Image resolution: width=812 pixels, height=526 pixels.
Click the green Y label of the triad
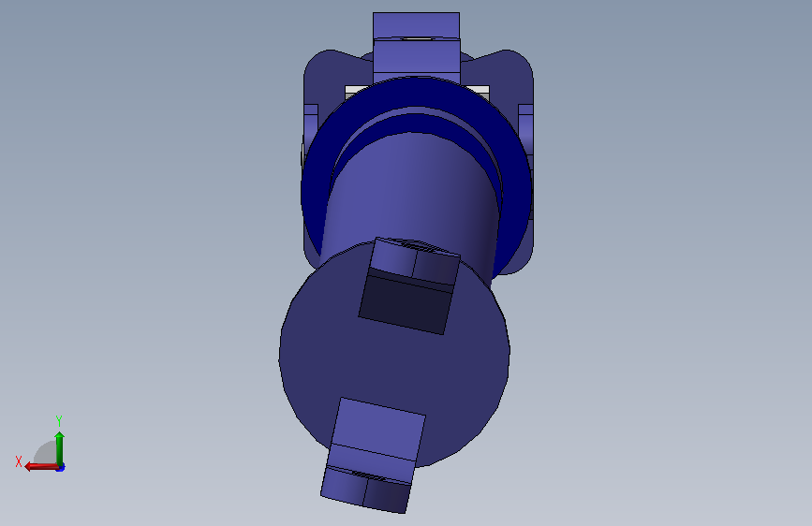[59, 421]
